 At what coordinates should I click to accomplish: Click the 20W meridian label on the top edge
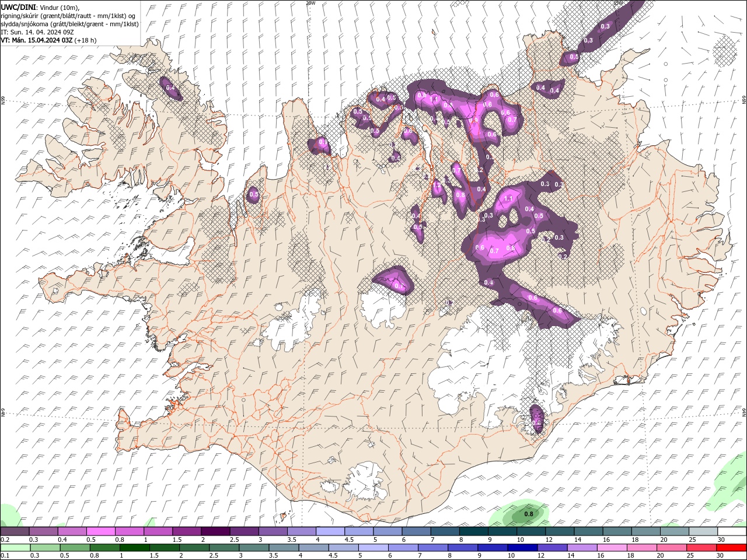(x=310, y=3)
